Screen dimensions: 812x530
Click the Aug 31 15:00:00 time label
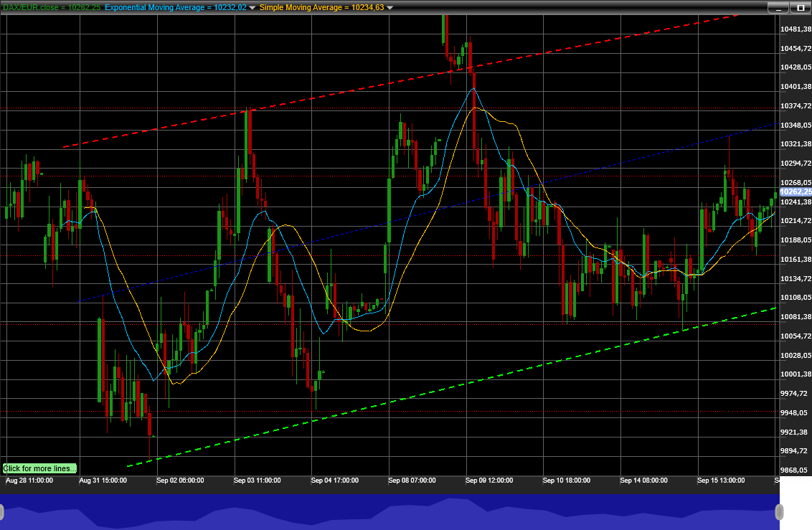click(x=103, y=481)
